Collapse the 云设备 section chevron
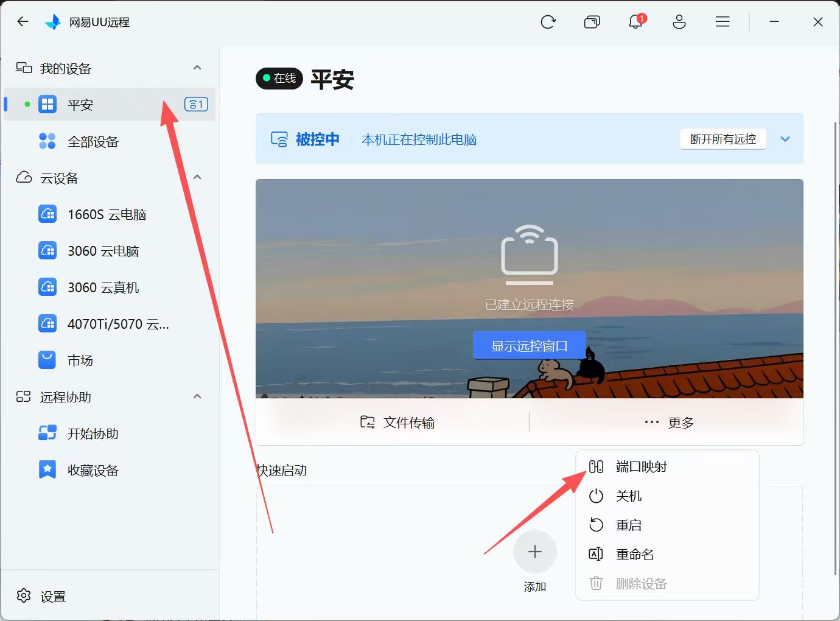Screen dimensions: 840x621 click(197, 177)
